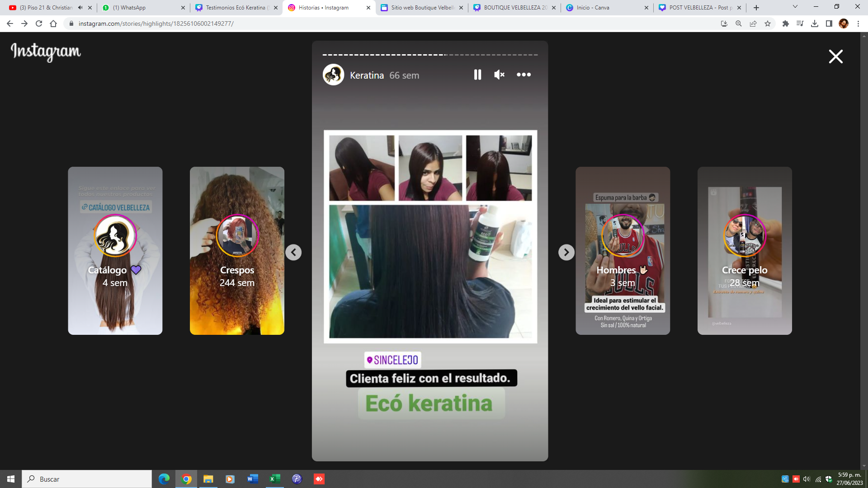Screen dimensions: 868x488
Task: Open Chrome extensions puzzle icon
Action: click(x=786, y=23)
